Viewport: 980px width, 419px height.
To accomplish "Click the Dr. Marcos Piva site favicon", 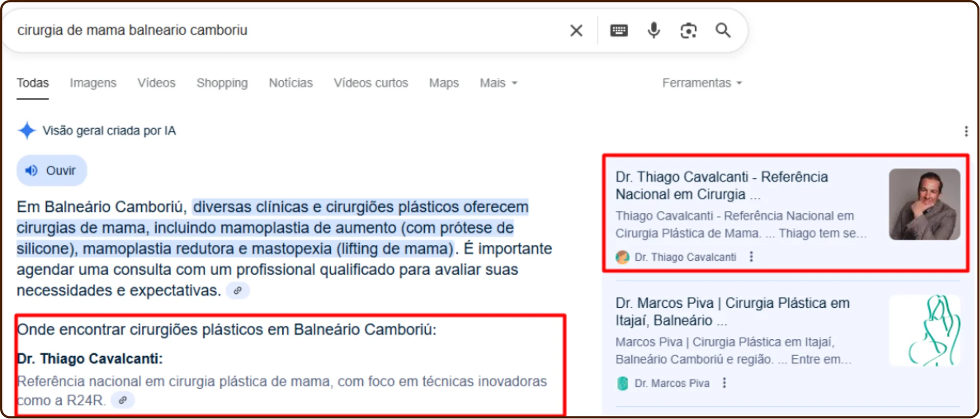I will tap(623, 383).
